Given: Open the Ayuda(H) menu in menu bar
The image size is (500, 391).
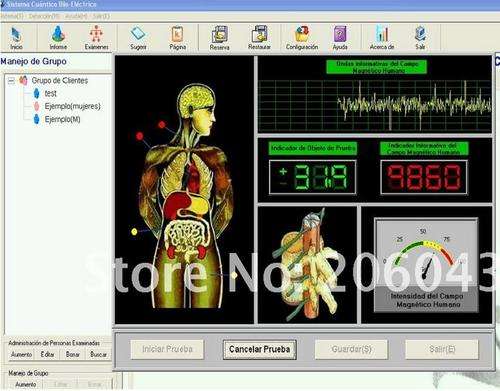Looking at the screenshot, I should (x=76, y=16).
